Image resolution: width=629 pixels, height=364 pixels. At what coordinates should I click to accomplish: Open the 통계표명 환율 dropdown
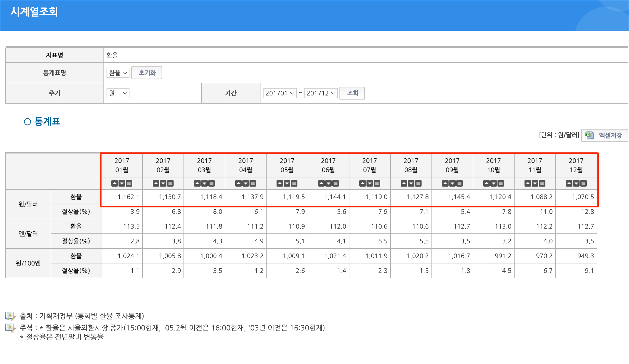tap(118, 73)
